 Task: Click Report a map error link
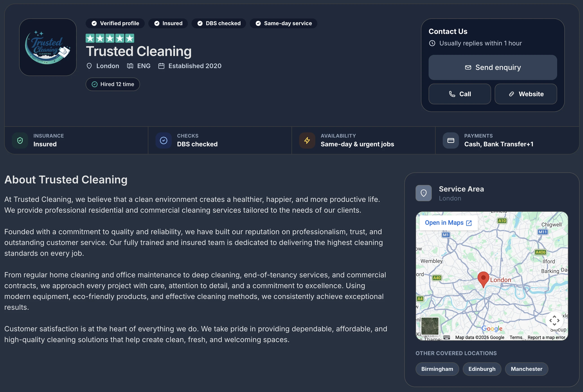click(546, 337)
